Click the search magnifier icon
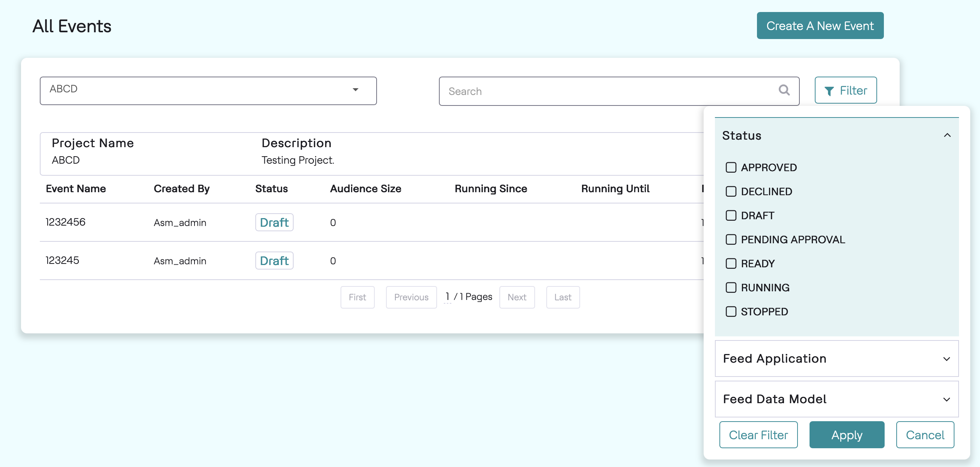The width and height of the screenshot is (980, 467). click(x=784, y=90)
